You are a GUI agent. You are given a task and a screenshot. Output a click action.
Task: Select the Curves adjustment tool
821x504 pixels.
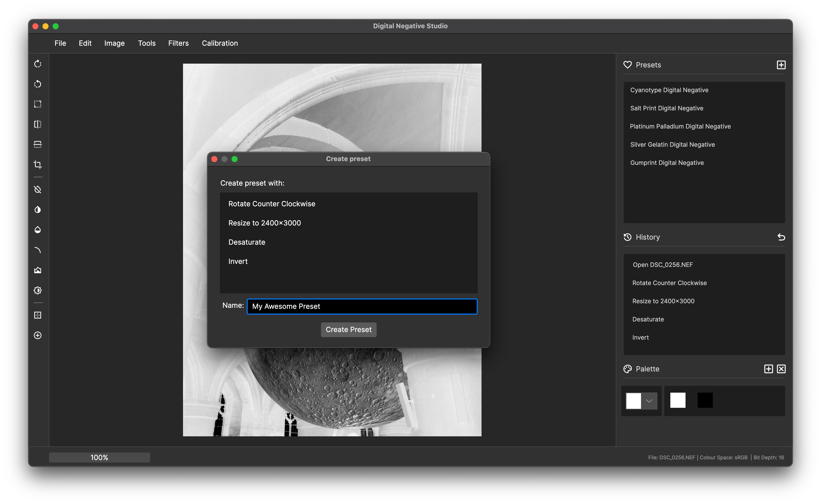click(37, 250)
